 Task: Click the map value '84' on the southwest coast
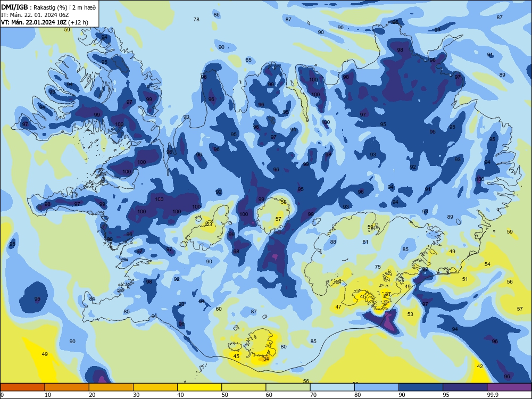92,298
